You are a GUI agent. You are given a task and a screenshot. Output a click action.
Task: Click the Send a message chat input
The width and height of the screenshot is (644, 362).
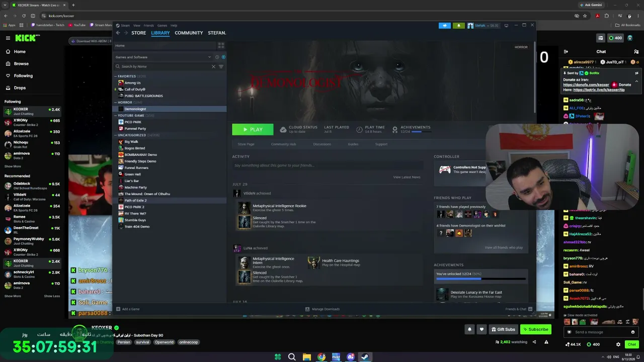601,332
